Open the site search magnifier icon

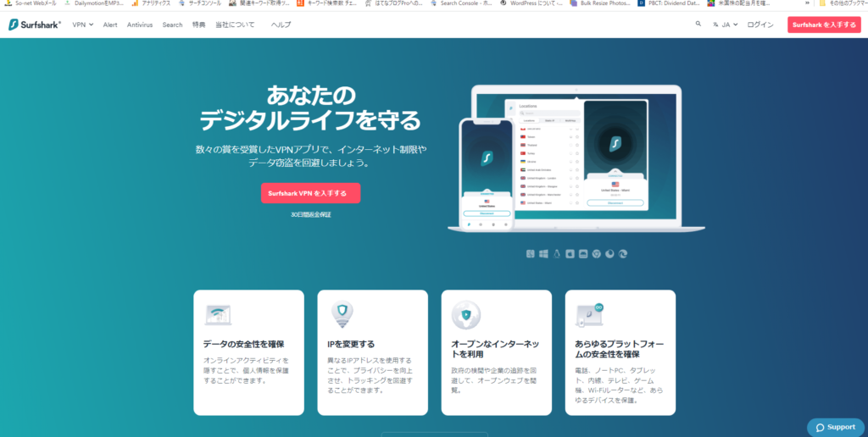point(698,25)
